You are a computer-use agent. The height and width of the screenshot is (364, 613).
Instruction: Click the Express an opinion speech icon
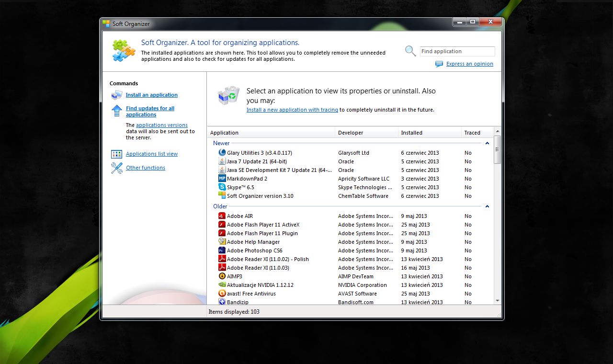(439, 64)
